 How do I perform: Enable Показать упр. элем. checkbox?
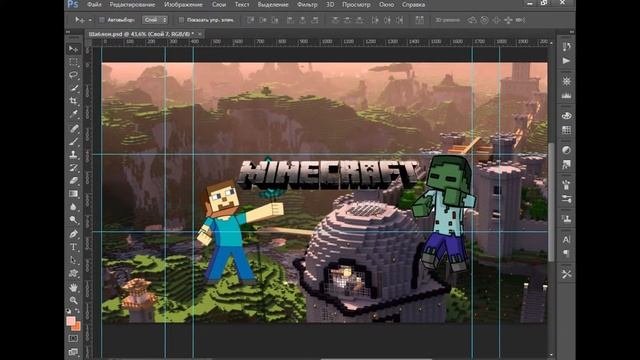tap(182, 20)
